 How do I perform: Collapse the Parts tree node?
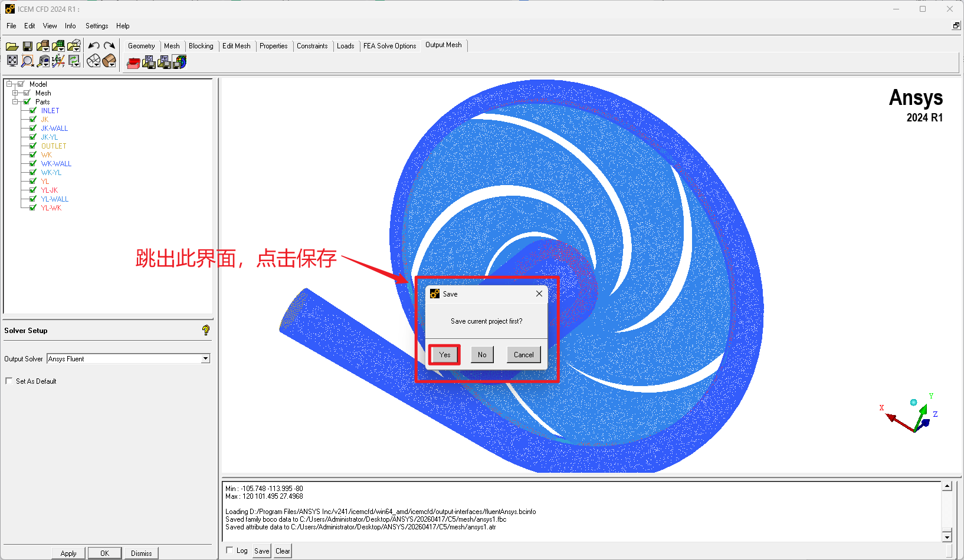pyautogui.click(x=15, y=101)
